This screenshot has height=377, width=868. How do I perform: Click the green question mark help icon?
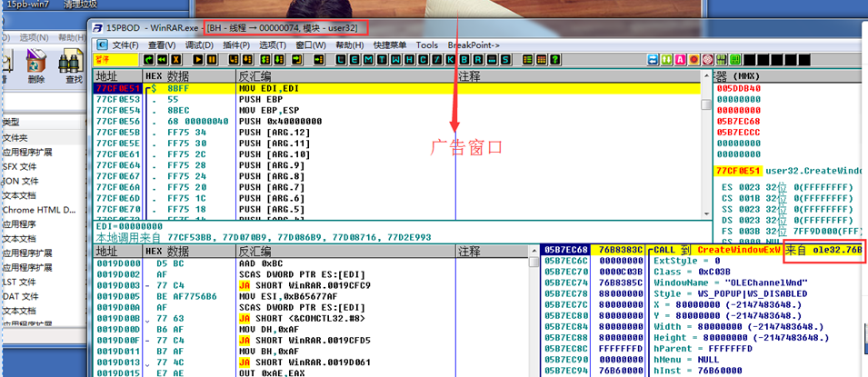554,59
